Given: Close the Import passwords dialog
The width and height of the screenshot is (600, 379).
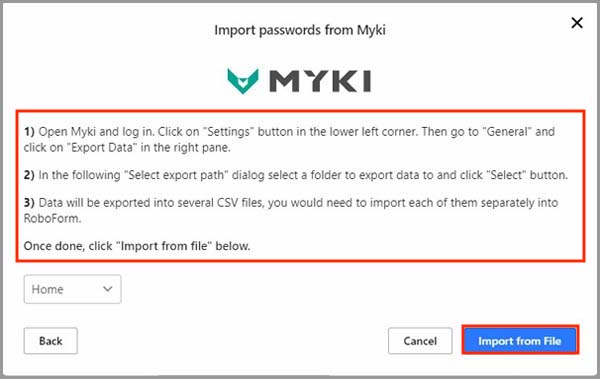Looking at the screenshot, I should (x=577, y=23).
